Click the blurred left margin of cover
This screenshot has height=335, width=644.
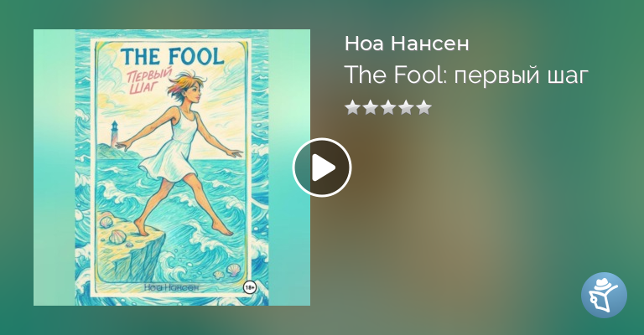[x=55, y=167]
